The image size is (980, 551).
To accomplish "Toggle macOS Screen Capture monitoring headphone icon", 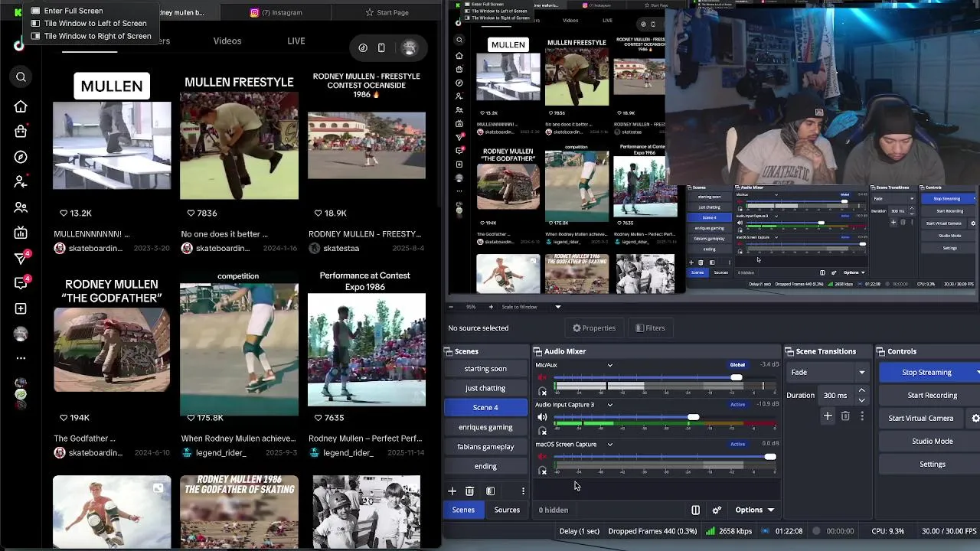I will coord(543,471).
